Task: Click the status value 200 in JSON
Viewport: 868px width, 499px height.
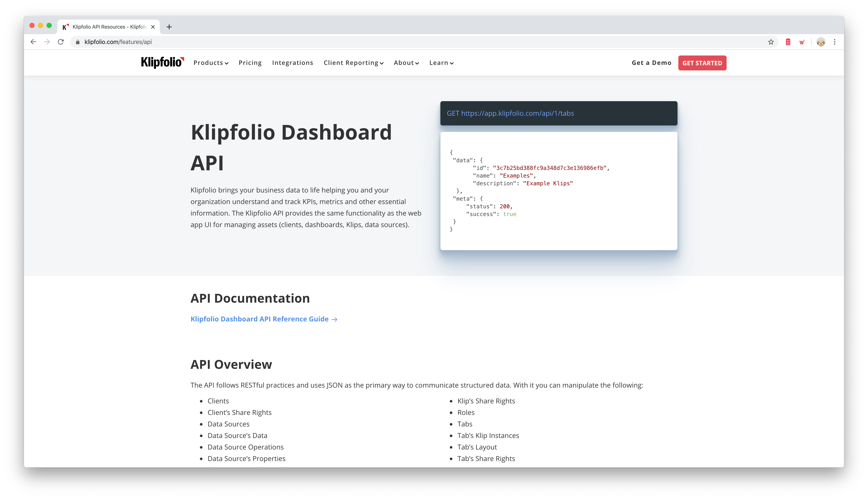Action: [504, 206]
